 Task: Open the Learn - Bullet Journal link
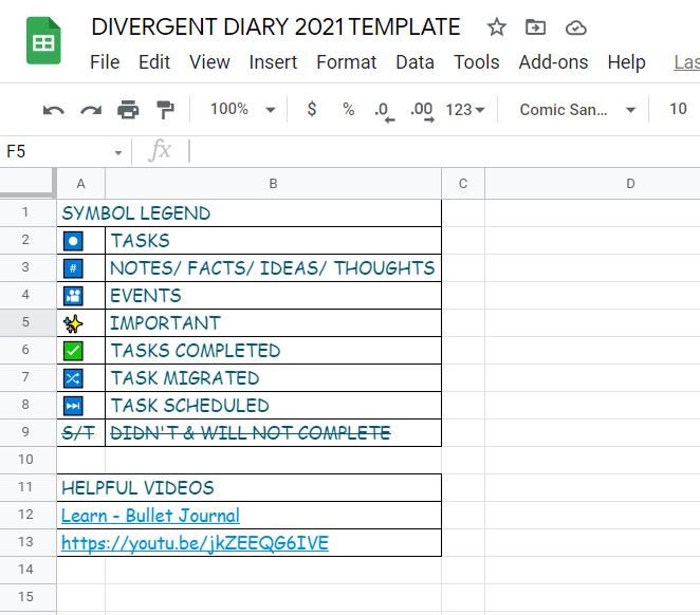[x=150, y=515]
